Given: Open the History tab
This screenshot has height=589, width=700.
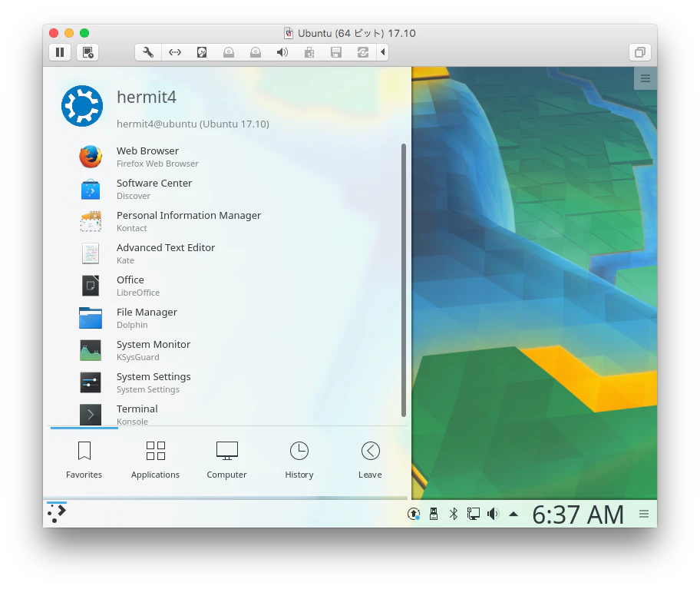Looking at the screenshot, I should (299, 460).
